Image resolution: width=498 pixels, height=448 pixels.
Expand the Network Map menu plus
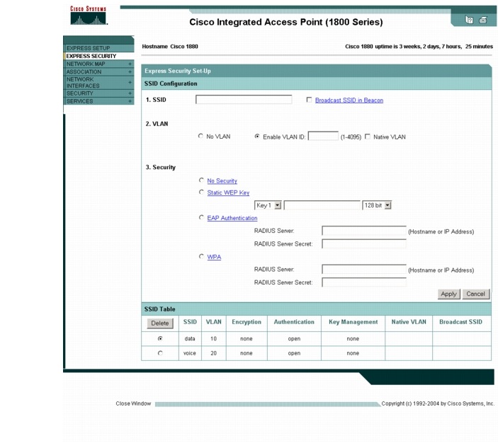(x=130, y=64)
